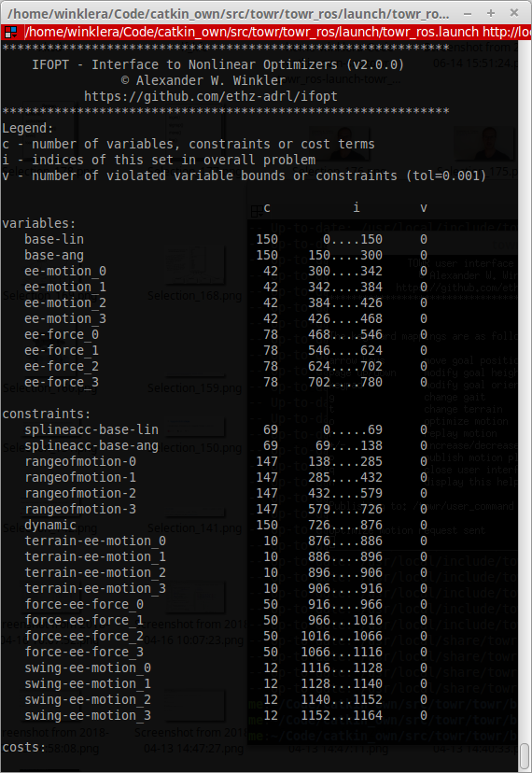The image size is (532, 773).
Task: Click the index range '1152...1164' value
Action: (342, 715)
